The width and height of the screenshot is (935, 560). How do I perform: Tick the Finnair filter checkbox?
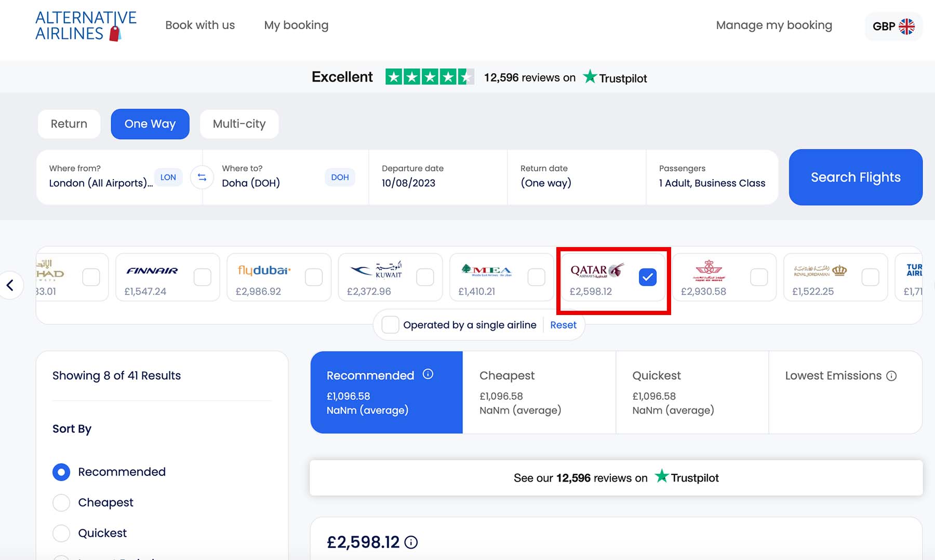(203, 277)
